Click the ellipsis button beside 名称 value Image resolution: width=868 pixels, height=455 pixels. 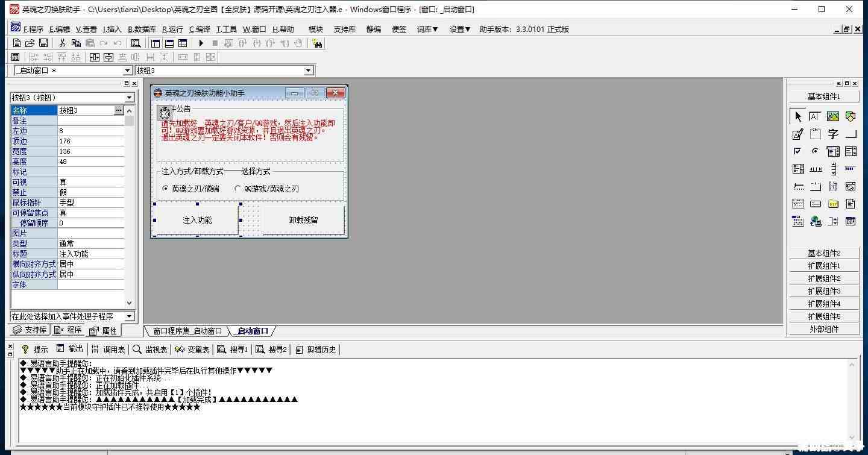point(119,110)
